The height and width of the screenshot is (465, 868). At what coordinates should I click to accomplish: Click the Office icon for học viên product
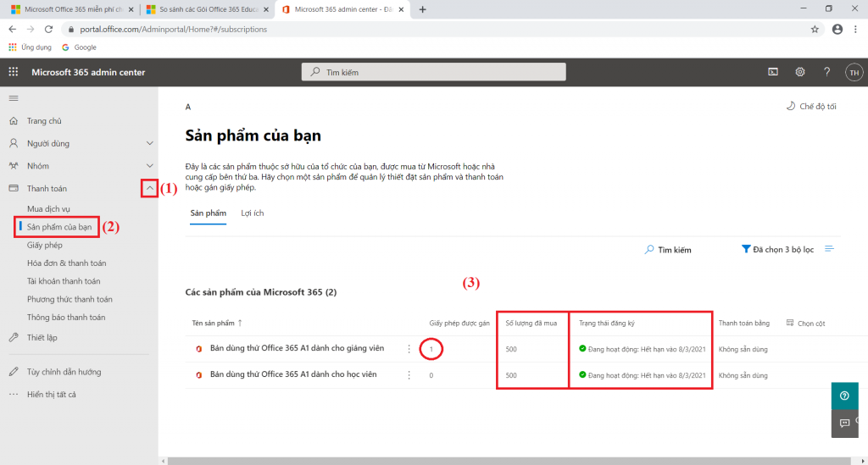tap(199, 375)
